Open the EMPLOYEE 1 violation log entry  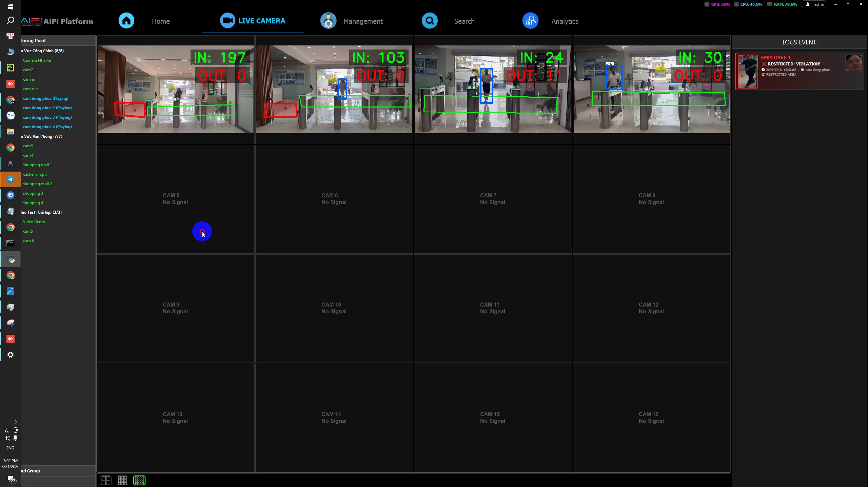coord(799,71)
